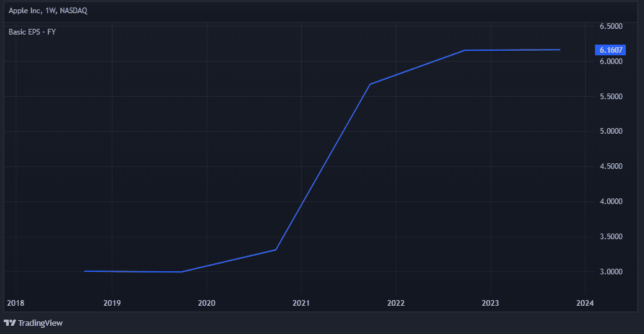Click the 6.5000 price scale label
The width and height of the screenshot is (644, 334).
pos(611,26)
